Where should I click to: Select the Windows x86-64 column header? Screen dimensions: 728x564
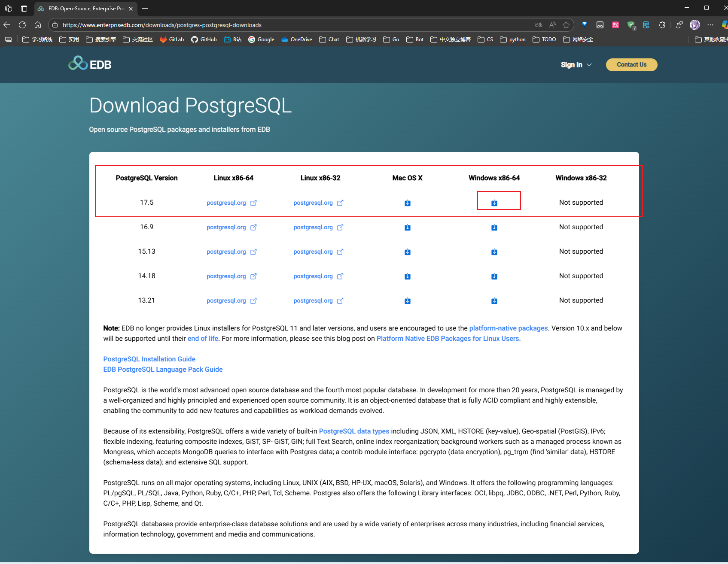[x=494, y=178]
